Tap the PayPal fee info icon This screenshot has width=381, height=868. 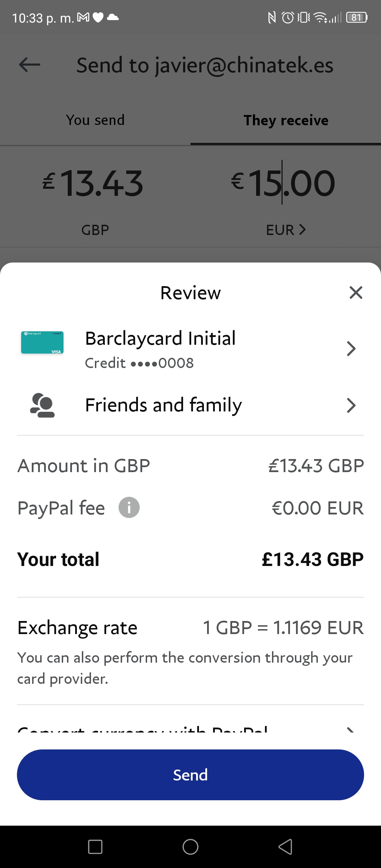(129, 507)
